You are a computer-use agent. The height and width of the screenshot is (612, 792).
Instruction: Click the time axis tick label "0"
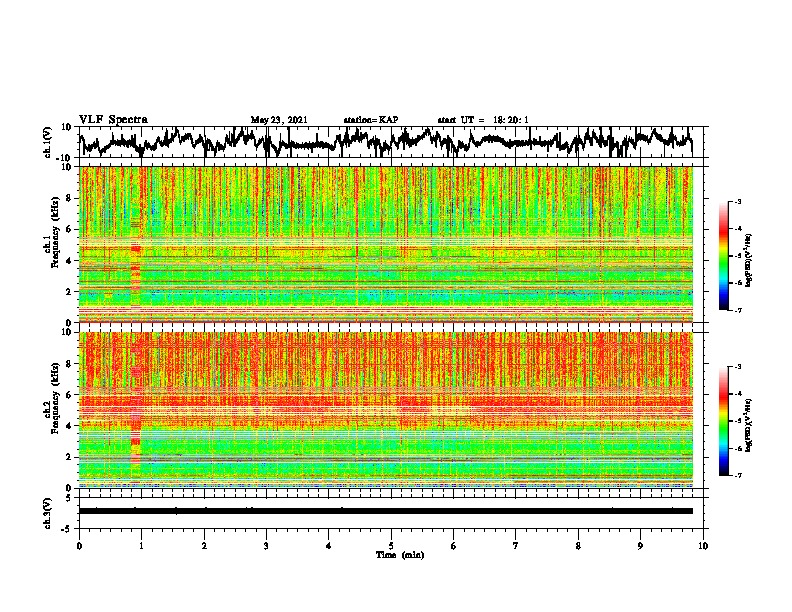(79, 546)
